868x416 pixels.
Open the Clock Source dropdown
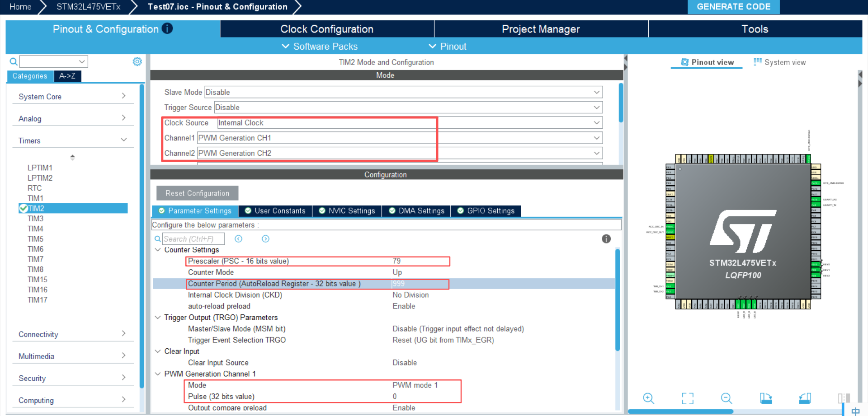[597, 123]
